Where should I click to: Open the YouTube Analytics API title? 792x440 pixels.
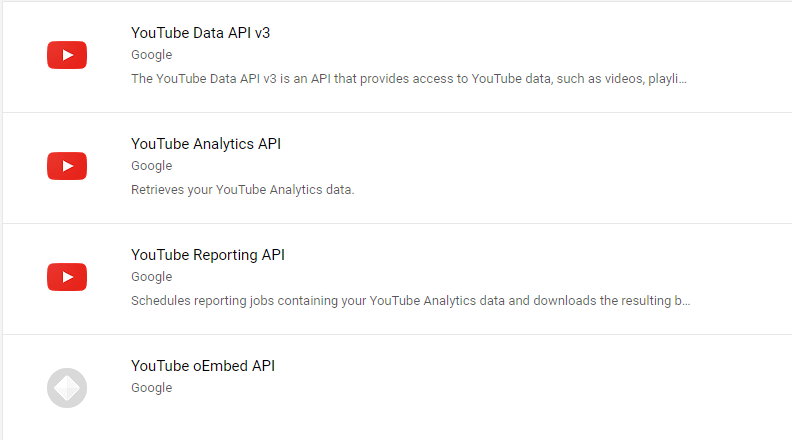coord(206,144)
